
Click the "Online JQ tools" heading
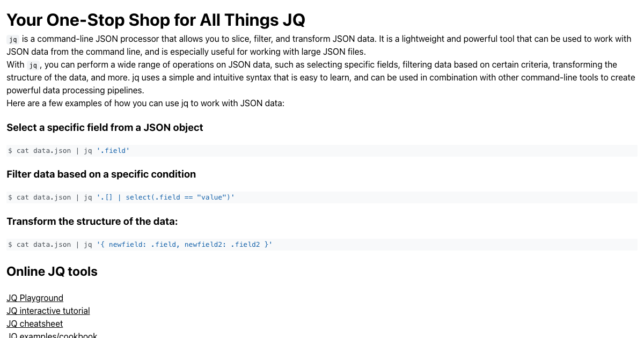coord(52,271)
